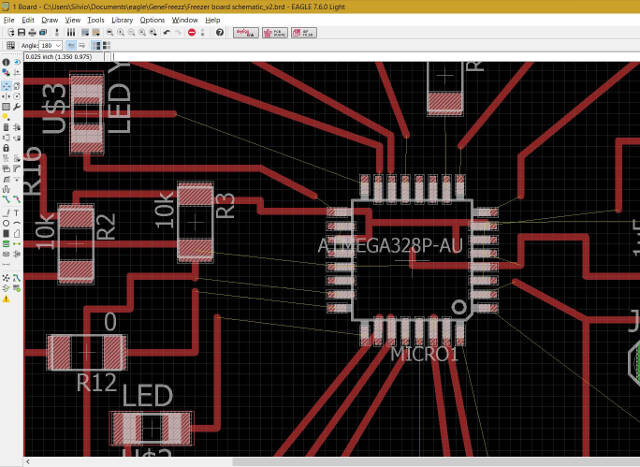Open the Window menu
The height and width of the screenshot is (467, 640).
(184, 20)
